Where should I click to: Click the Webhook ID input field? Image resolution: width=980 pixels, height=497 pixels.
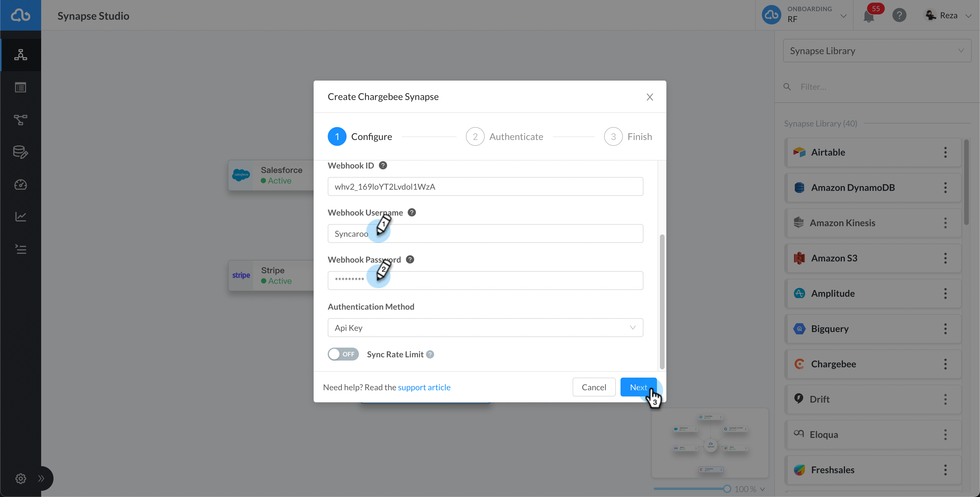coord(485,186)
